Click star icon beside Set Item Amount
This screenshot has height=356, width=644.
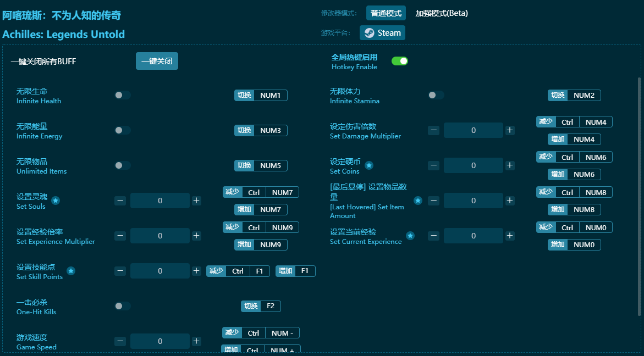click(418, 201)
